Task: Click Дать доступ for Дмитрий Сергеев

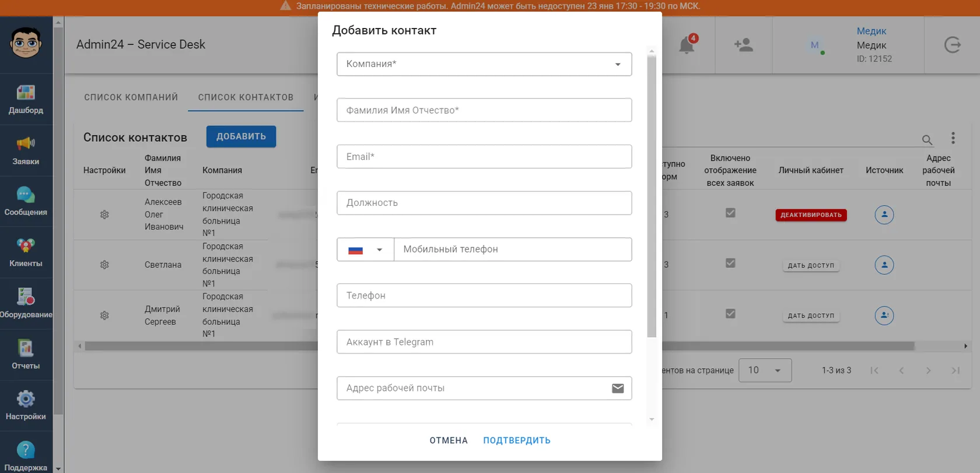Action: click(811, 316)
